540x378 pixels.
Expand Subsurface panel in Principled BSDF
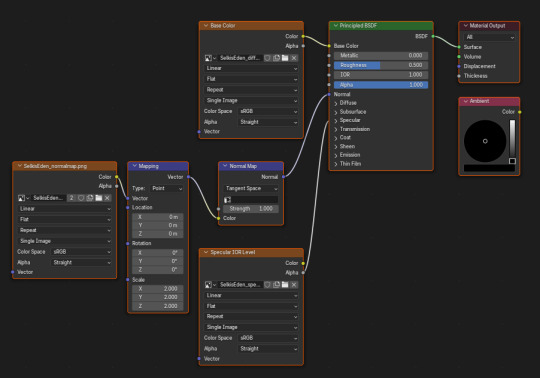pos(336,112)
